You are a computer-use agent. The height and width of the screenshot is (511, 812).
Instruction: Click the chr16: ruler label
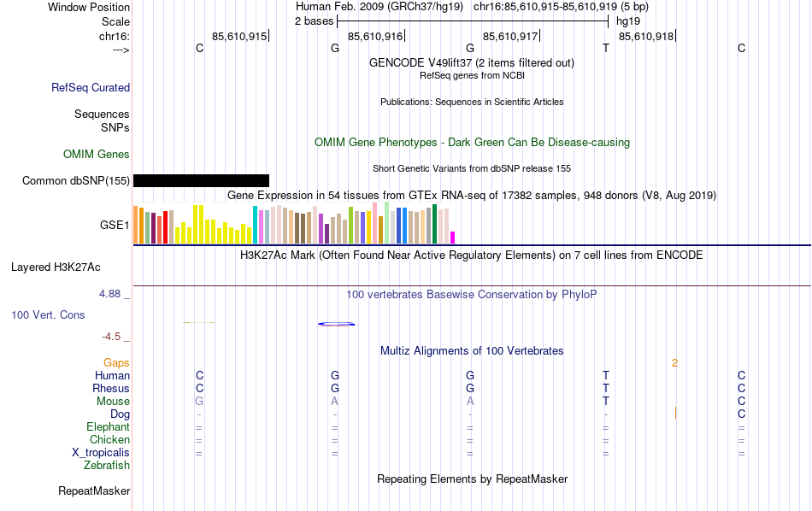point(114,36)
